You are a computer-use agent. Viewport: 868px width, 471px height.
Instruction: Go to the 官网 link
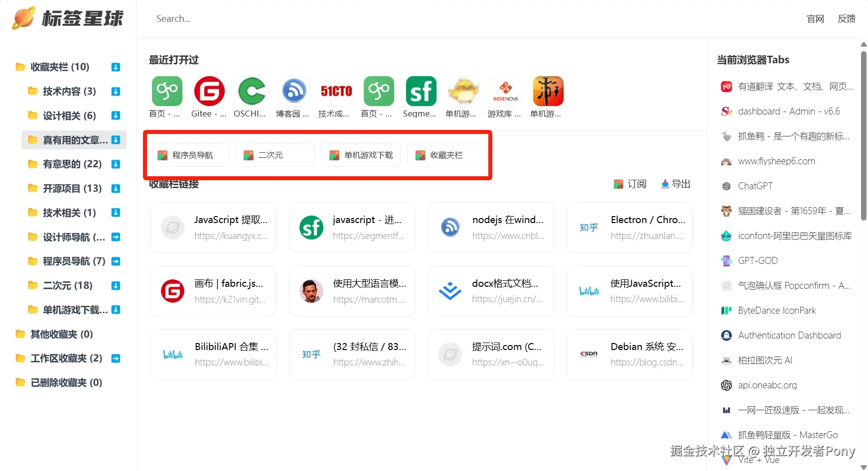(x=815, y=19)
